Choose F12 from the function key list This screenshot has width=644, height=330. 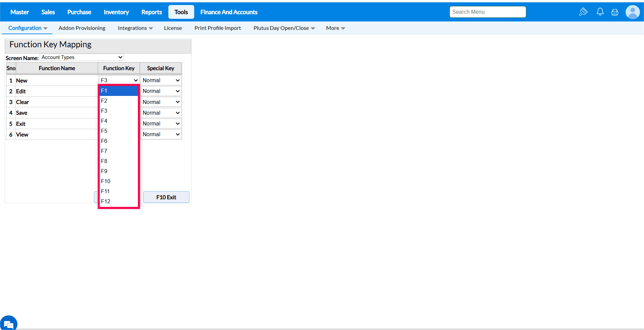click(x=119, y=201)
